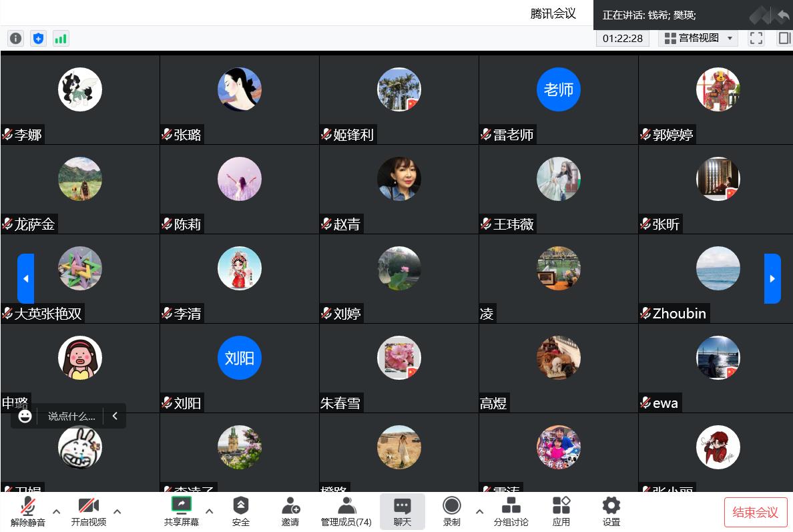
Task: Go to next participant page arrow
Action: pos(772,278)
